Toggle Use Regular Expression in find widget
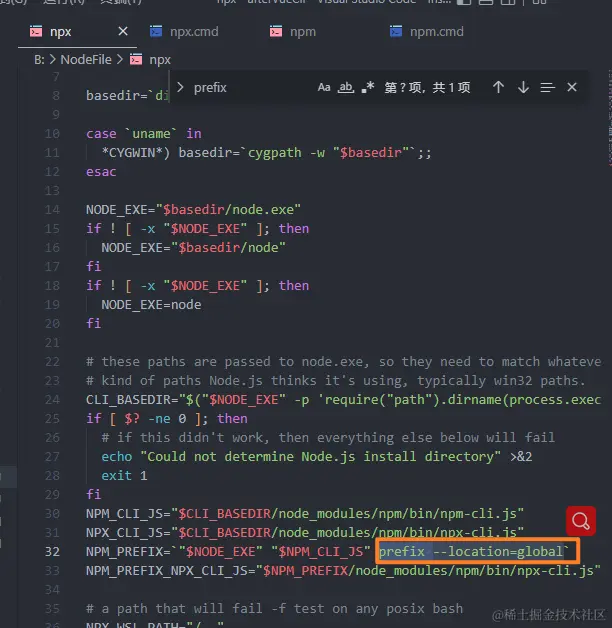The image size is (612, 628). point(367,87)
